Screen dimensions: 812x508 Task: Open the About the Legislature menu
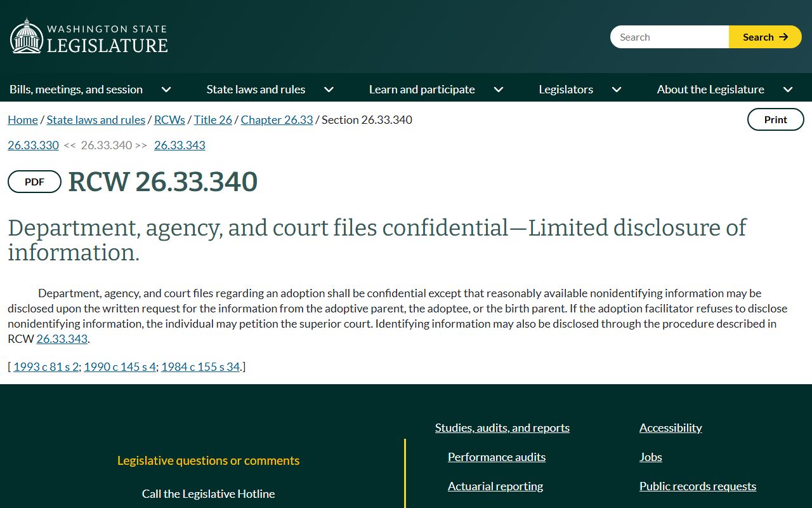[x=710, y=90]
